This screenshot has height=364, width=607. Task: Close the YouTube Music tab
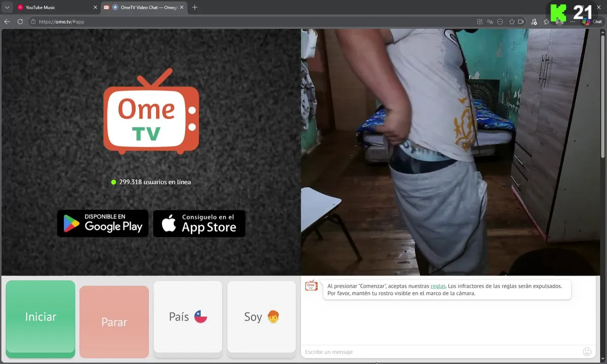96,8
